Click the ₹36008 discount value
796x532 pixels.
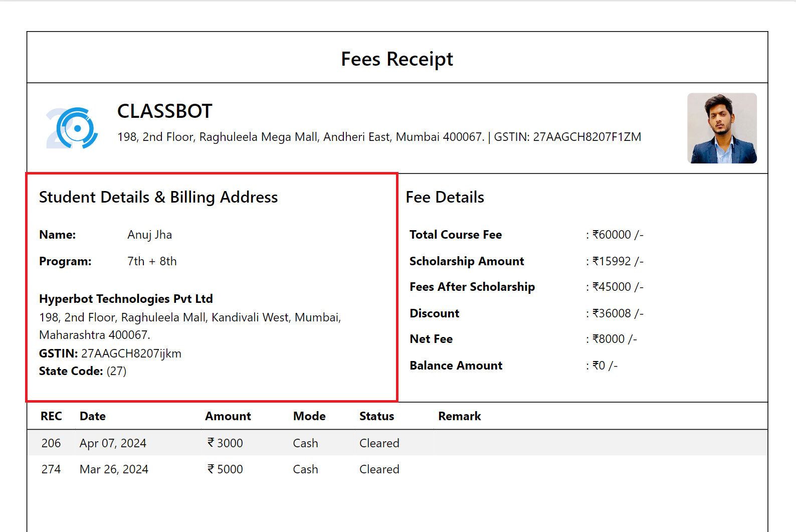coord(618,313)
